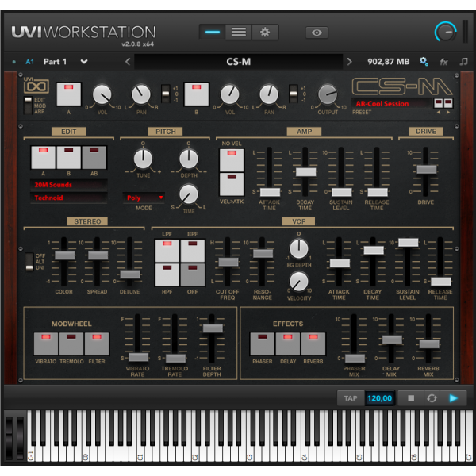Screen dimensions: 476x476
Task: Toggle the REVERB effect button
Action: tap(313, 344)
